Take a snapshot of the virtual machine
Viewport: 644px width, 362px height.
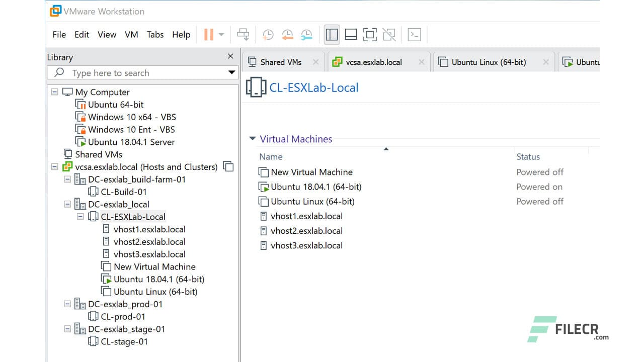268,34
